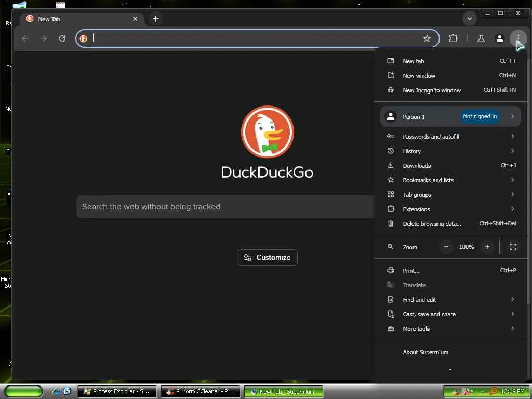Reload the page with the refresh icon
The width and height of the screenshot is (532, 399).
[x=62, y=38]
